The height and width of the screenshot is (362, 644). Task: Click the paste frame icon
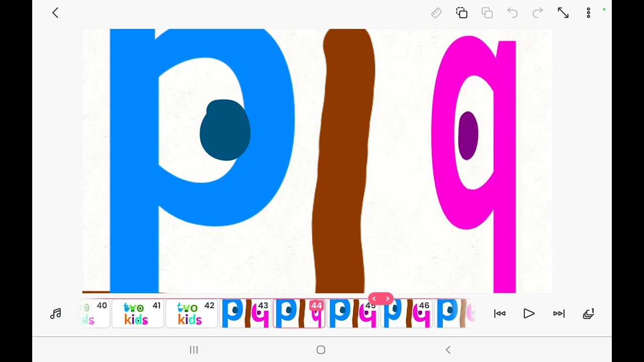tap(487, 13)
